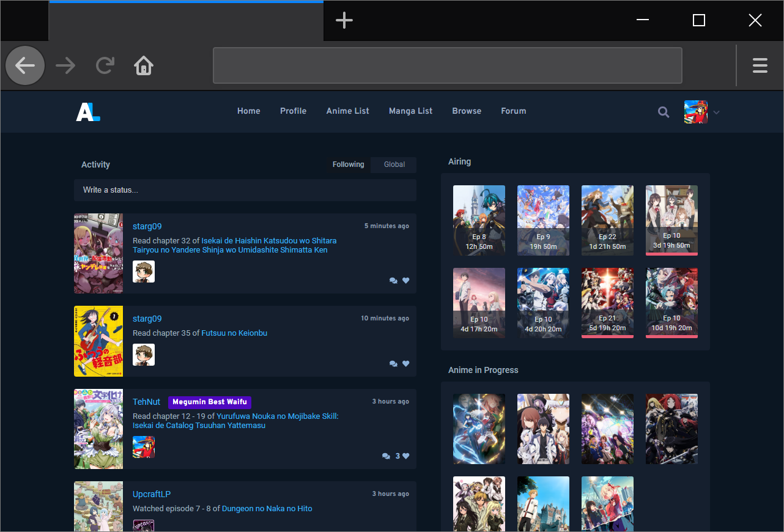Open the Dungeon no Naka no Hito link

(267, 509)
